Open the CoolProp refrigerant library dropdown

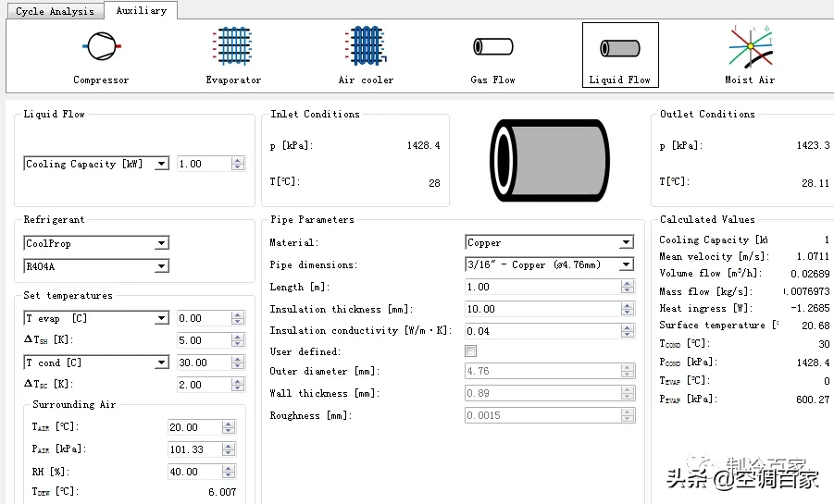click(x=96, y=243)
